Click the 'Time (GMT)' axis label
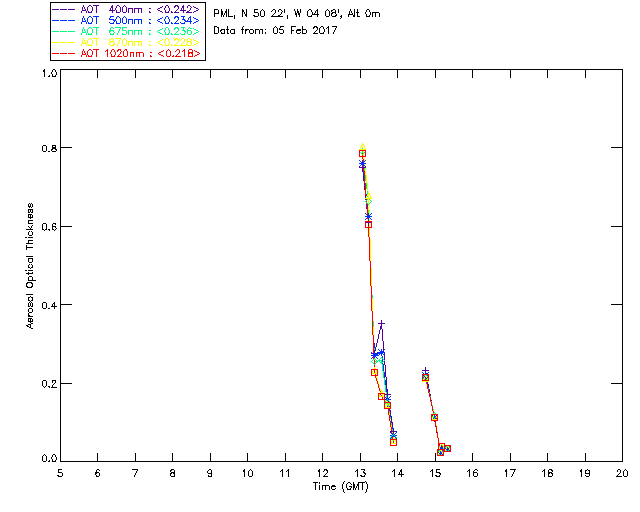 (x=340, y=487)
